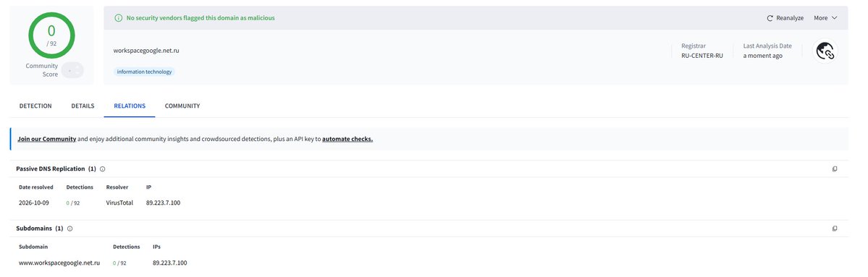
Task: Toggle the Community Score vote pill
Action: click(72, 70)
